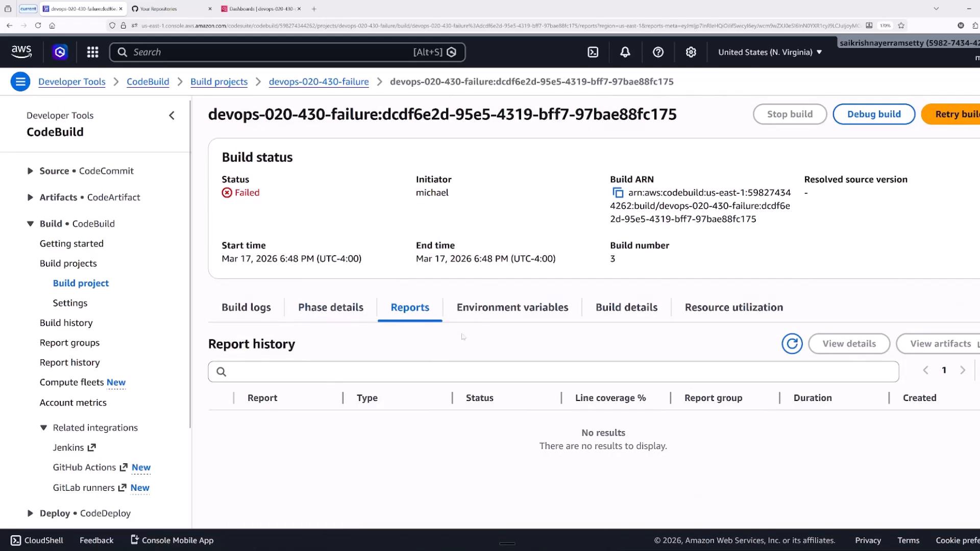Click the Stop build button
The height and width of the screenshot is (551, 980).
790,114
